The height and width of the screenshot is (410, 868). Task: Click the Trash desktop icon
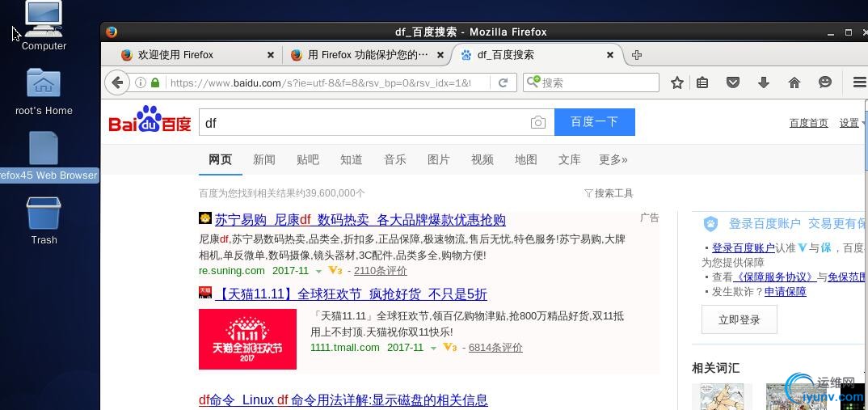[43, 213]
